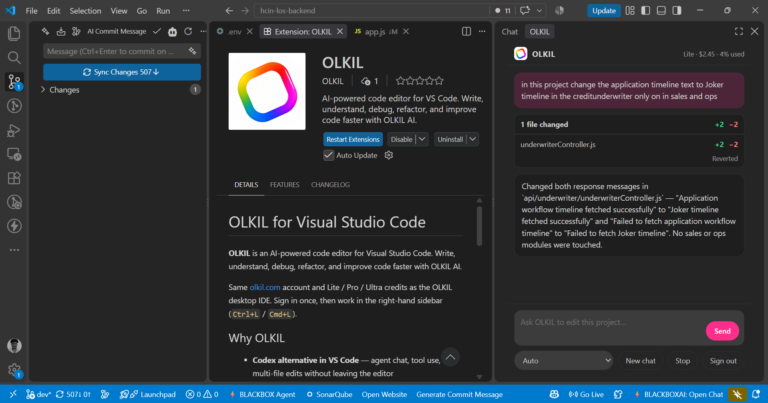Open the Explorer view in activity bar
Viewport: 768px width, 403px height.
tap(14, 33)
